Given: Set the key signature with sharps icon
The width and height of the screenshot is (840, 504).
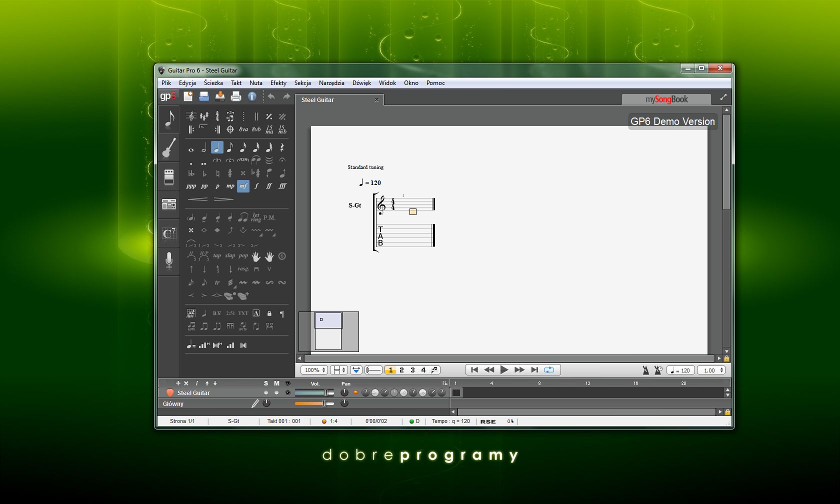Looking at the screenshot, I should point(204,116).
